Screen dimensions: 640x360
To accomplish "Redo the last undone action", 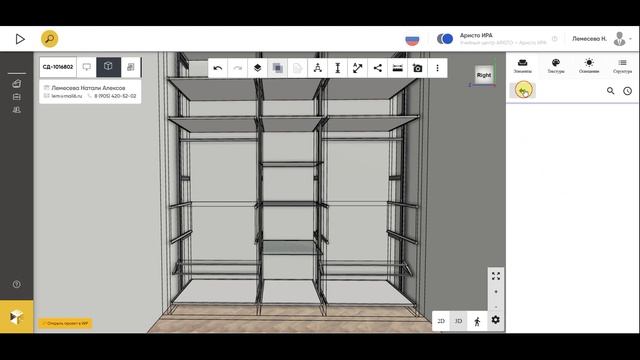I will pos(238,68).
